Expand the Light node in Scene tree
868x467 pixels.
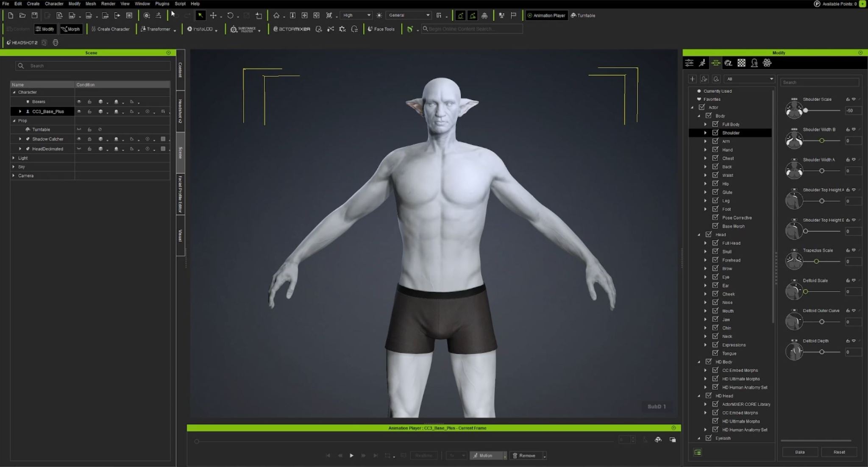click(14, 158)
